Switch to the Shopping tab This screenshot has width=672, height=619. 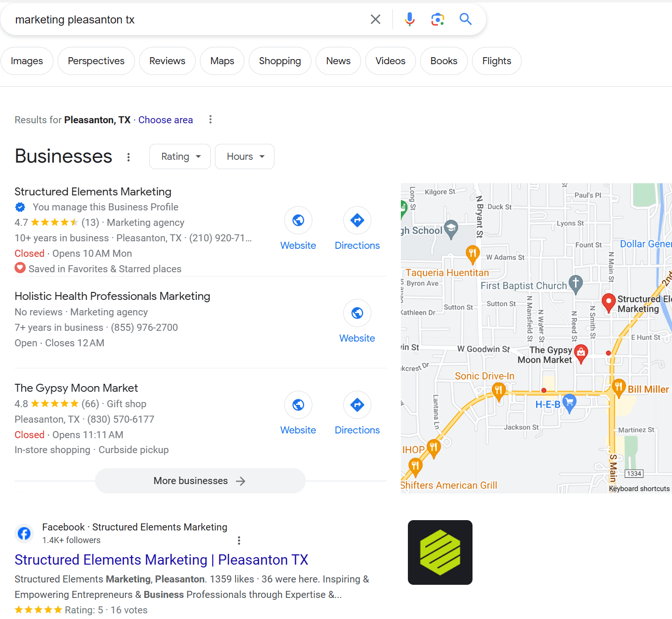point(280,61)
